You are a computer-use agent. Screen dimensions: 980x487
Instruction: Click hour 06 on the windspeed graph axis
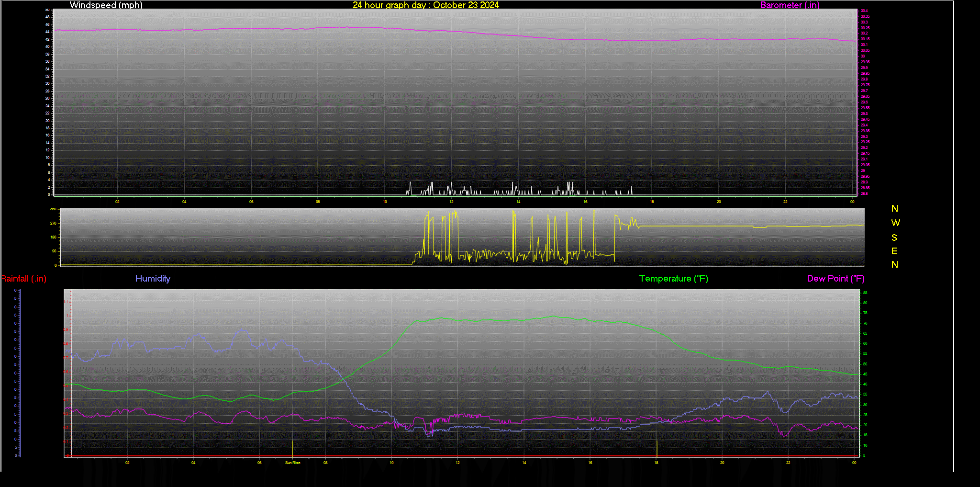point(251,202)
